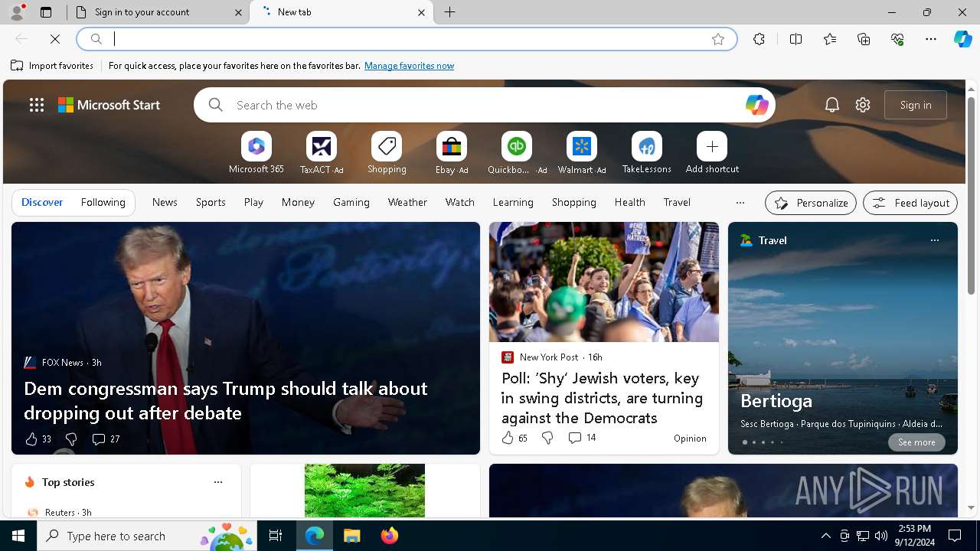Close the New tab browser tab
The image size is (980, 551).
click(421, 12)
